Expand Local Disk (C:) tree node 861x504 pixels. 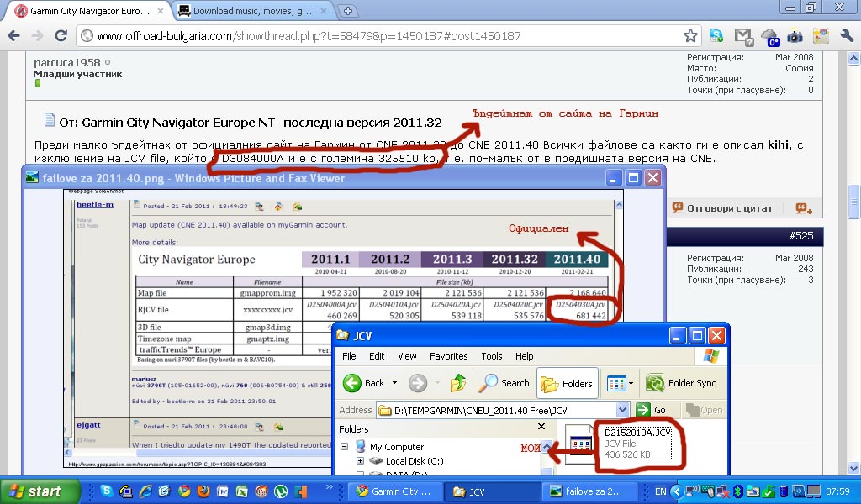[361, 461]
